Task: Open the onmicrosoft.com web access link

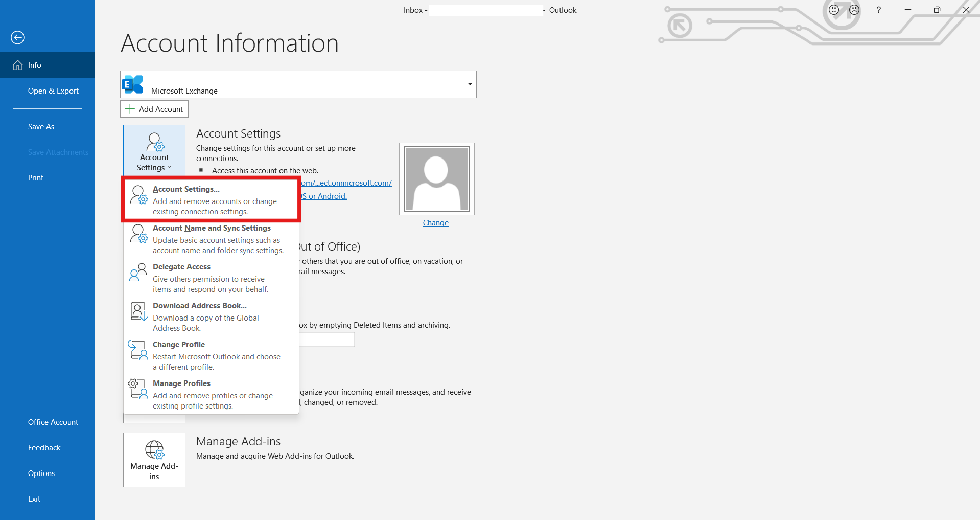Action: 346,183
